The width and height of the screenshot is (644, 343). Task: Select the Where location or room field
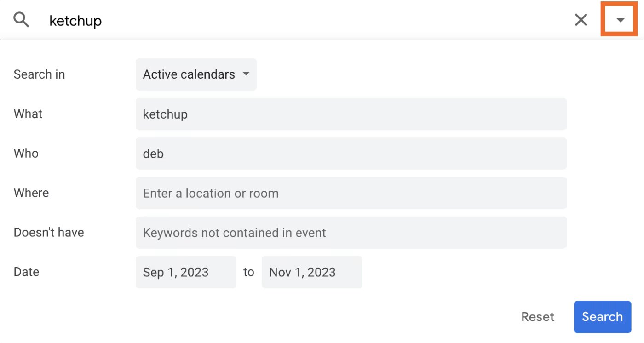pyautogui.click(x=351, y=193)
